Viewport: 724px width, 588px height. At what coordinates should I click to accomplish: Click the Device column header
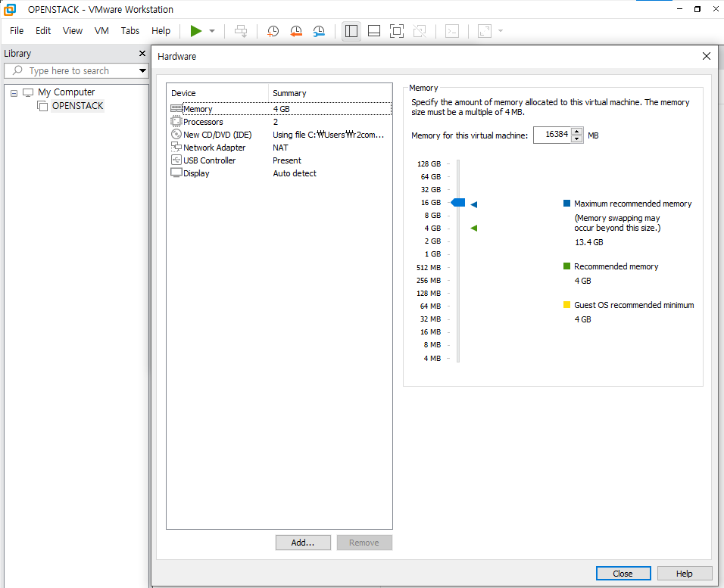[x=217, y=93]
